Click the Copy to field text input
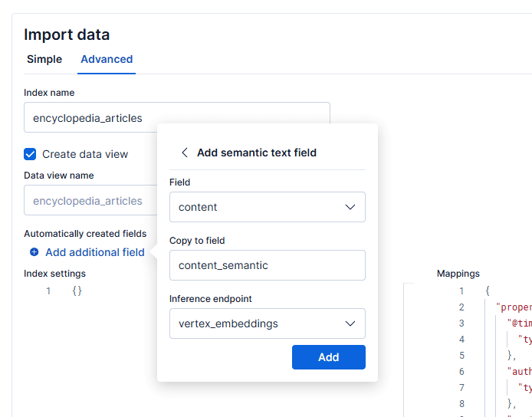 pos(267,265)
